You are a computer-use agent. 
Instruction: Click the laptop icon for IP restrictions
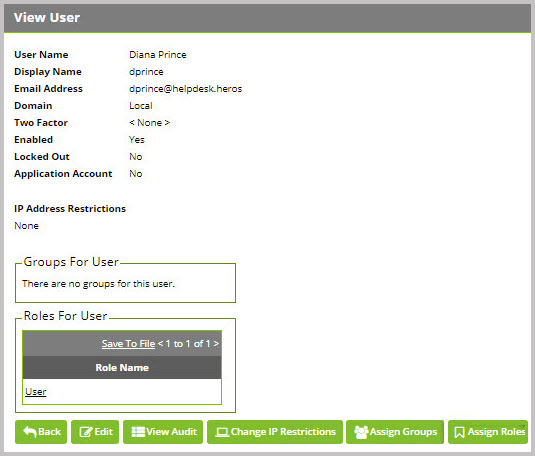click(222, 432)
